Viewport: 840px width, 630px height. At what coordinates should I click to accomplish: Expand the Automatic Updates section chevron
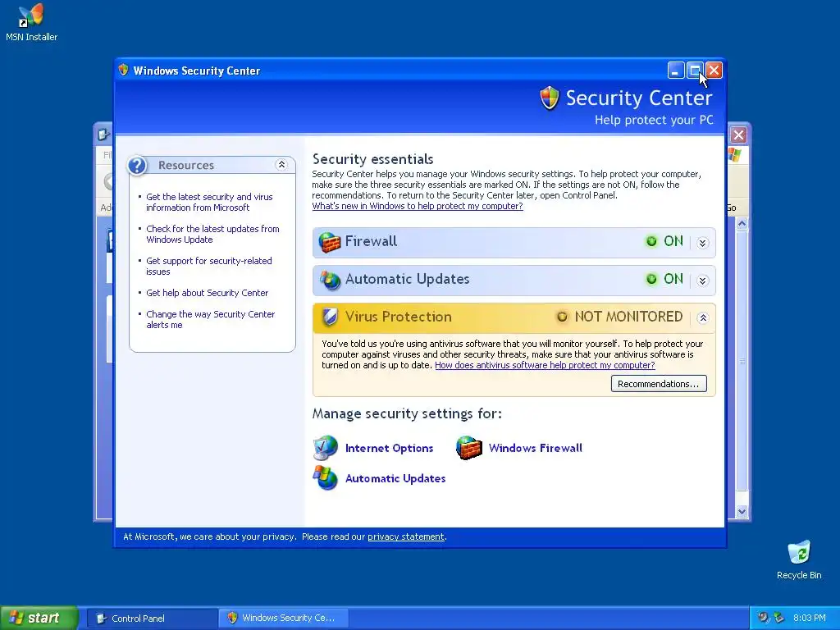702,281
